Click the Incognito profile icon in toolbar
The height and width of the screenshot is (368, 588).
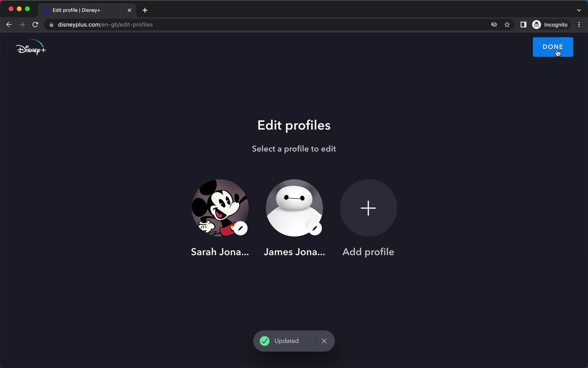(x=537, y=25)
